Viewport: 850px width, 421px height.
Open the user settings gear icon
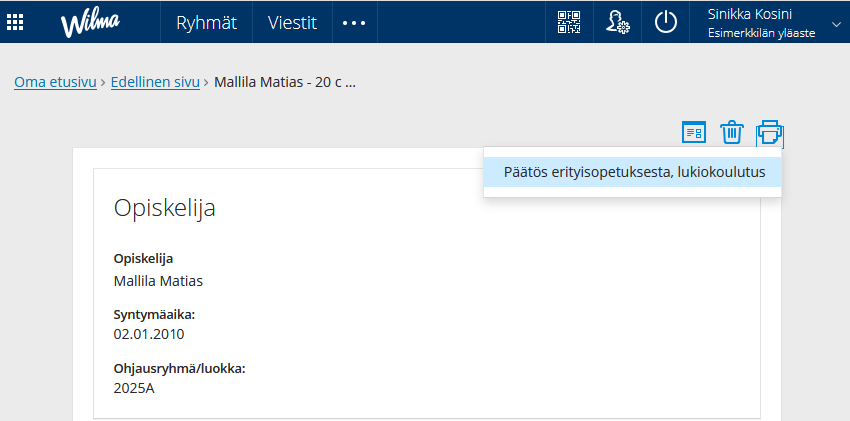tap(617, 22)
